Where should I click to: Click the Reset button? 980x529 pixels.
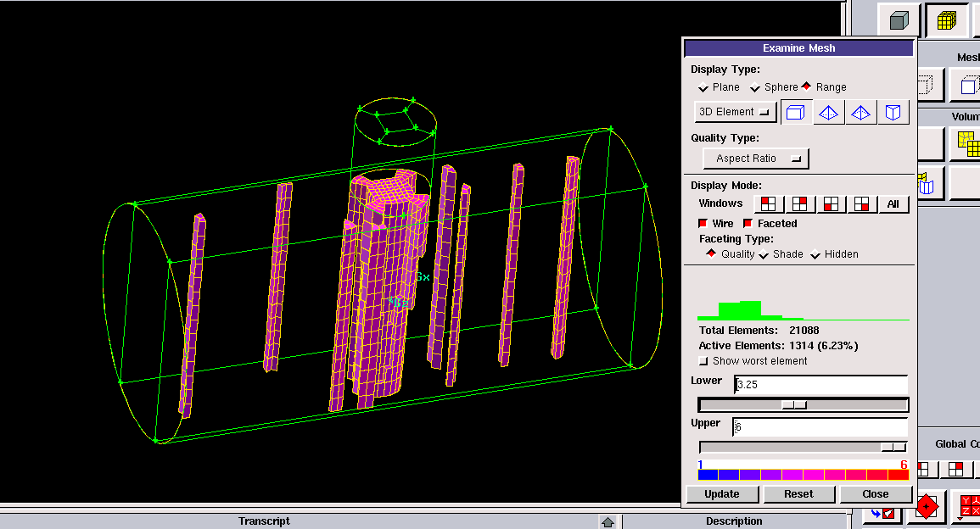[798, 494]
